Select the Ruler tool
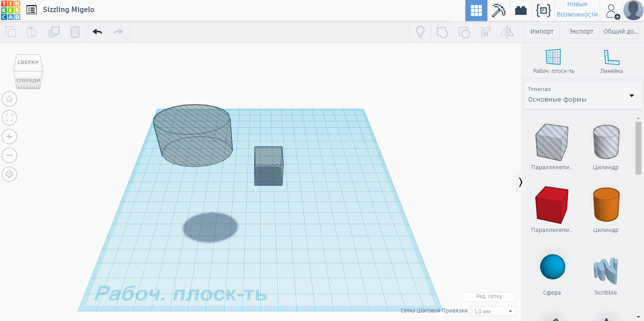644x321 pixels. coord(611,60)
